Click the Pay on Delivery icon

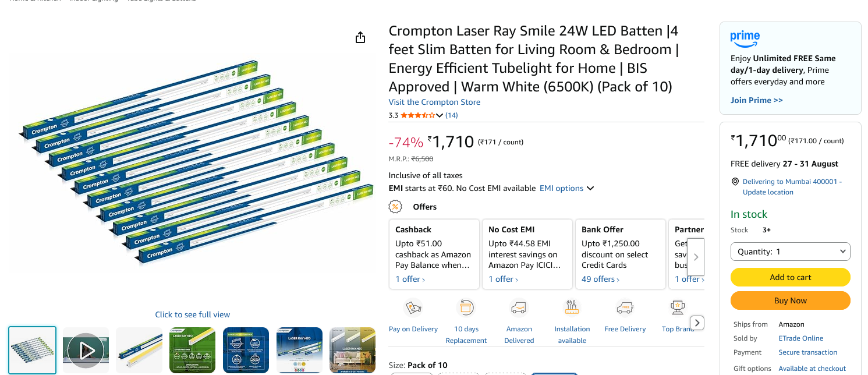[x=413, y=307]
